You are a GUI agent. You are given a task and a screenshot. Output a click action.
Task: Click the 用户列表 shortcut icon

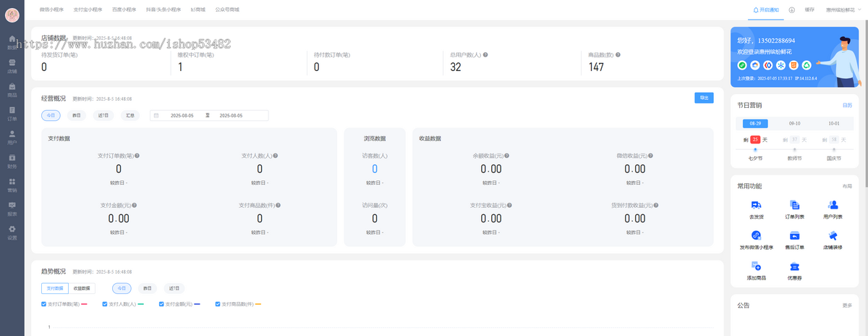tap(833, 205)
